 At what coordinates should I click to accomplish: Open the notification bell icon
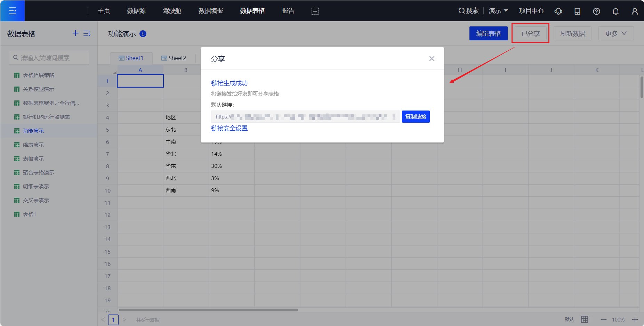click(x=615, y=11)
